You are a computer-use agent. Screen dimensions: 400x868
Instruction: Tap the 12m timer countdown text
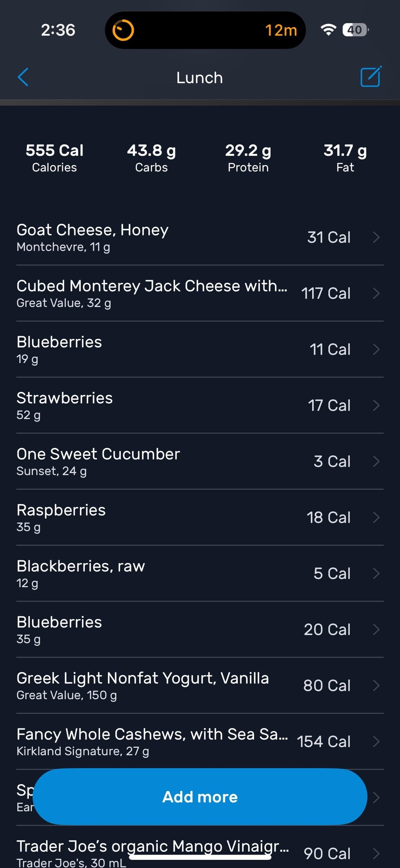click(x=281, y=30)
